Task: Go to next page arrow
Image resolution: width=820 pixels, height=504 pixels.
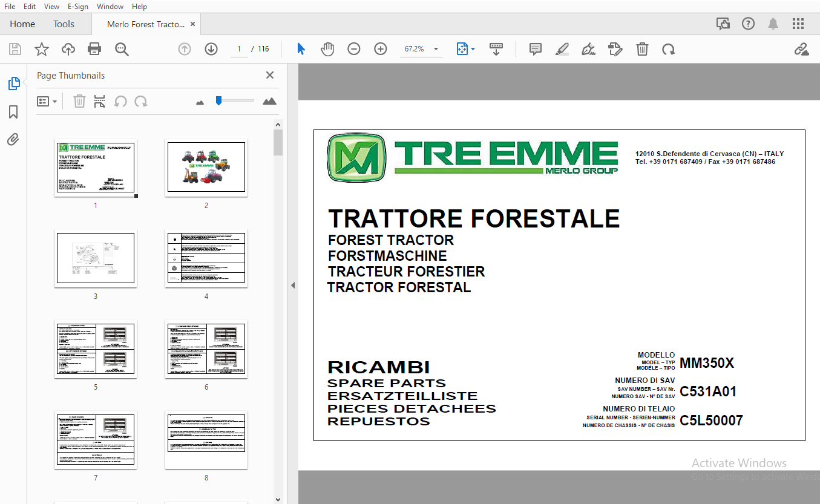Action: (x=211, y=50)
